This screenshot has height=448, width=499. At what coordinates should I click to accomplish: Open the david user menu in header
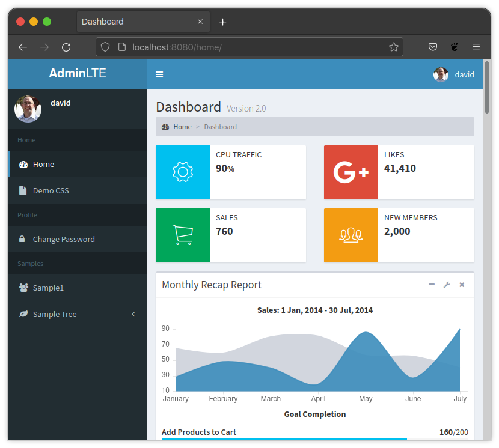tap(455, 74)
